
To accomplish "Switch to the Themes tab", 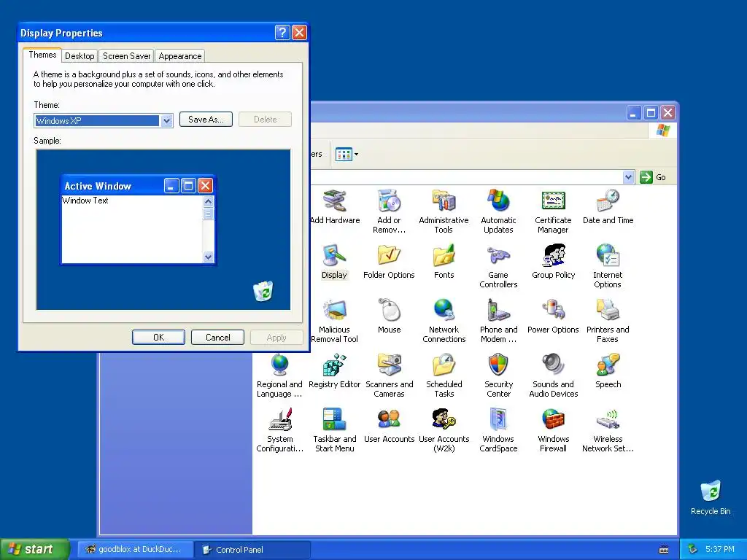I will pyautogui.click(x=42, y=55).
